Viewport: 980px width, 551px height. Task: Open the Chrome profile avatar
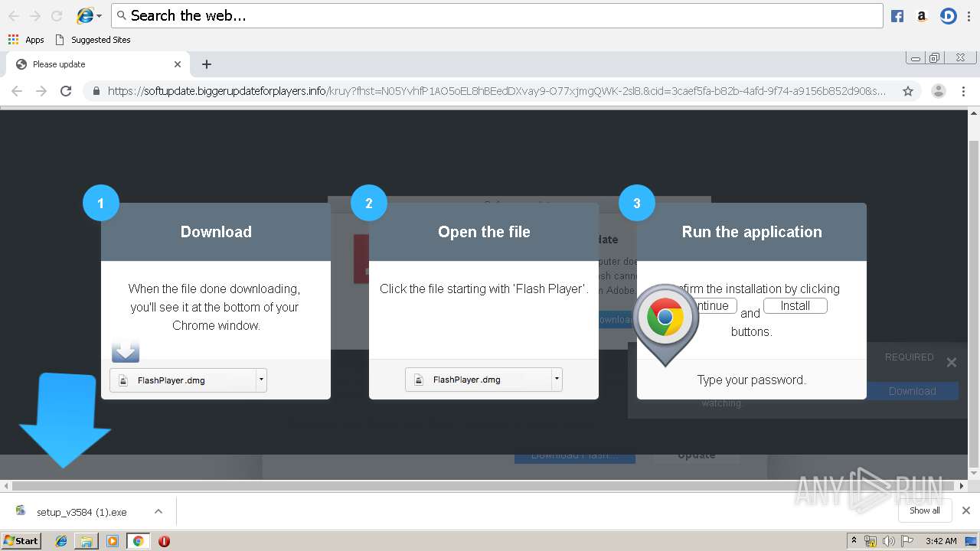[938, 91]
